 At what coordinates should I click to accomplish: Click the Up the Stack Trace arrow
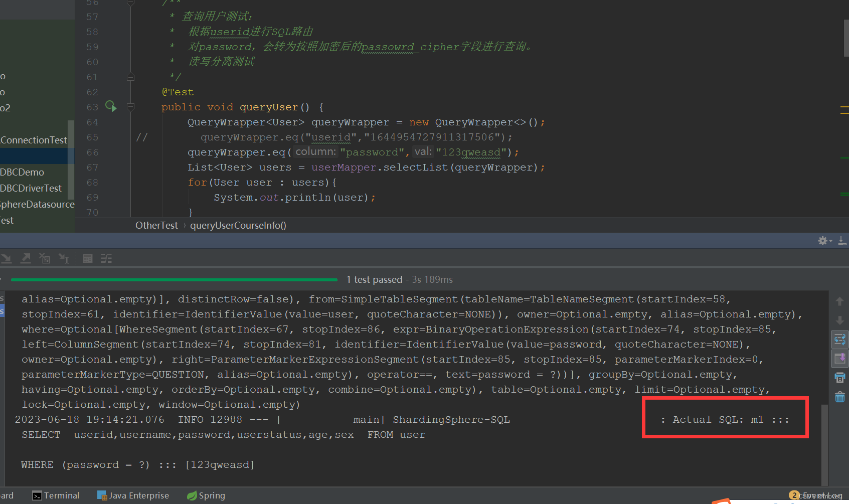pos(839,301)
